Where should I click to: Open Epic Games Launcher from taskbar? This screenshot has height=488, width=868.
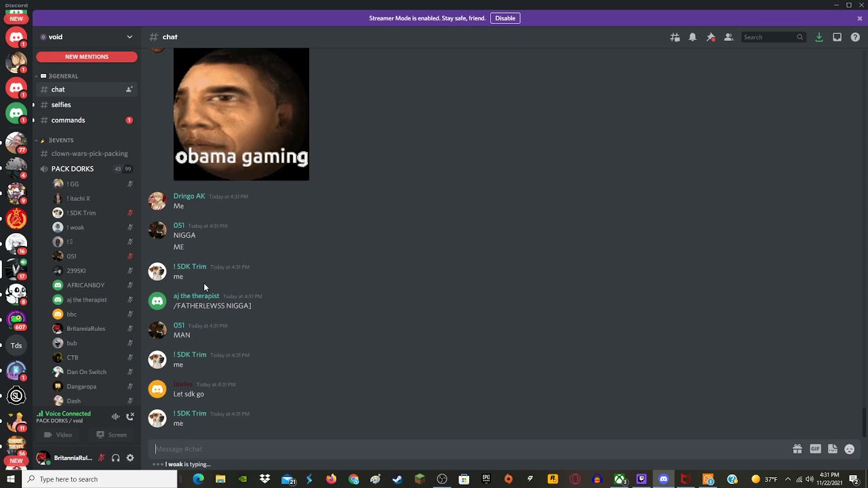(486, 479)
